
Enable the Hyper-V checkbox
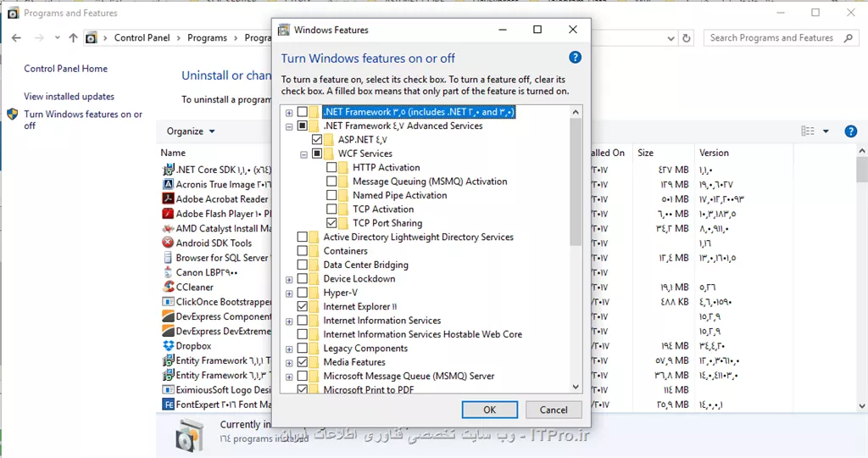(303, 293)
